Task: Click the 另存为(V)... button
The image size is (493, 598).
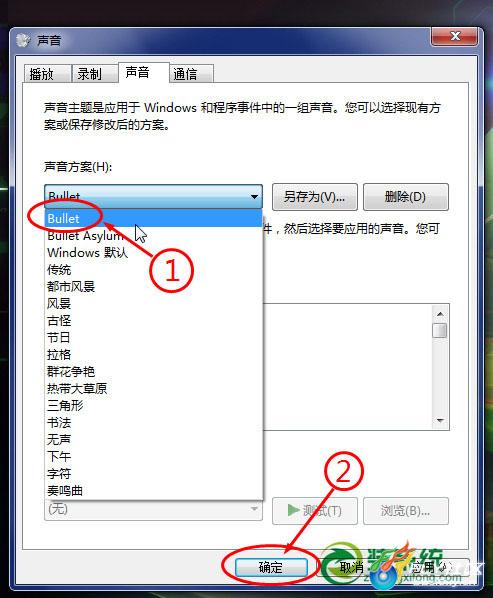Action: click(315, 197)
